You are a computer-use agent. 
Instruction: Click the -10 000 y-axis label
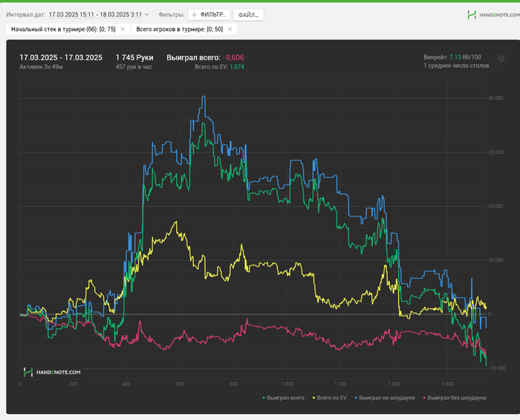click(496, 368)
